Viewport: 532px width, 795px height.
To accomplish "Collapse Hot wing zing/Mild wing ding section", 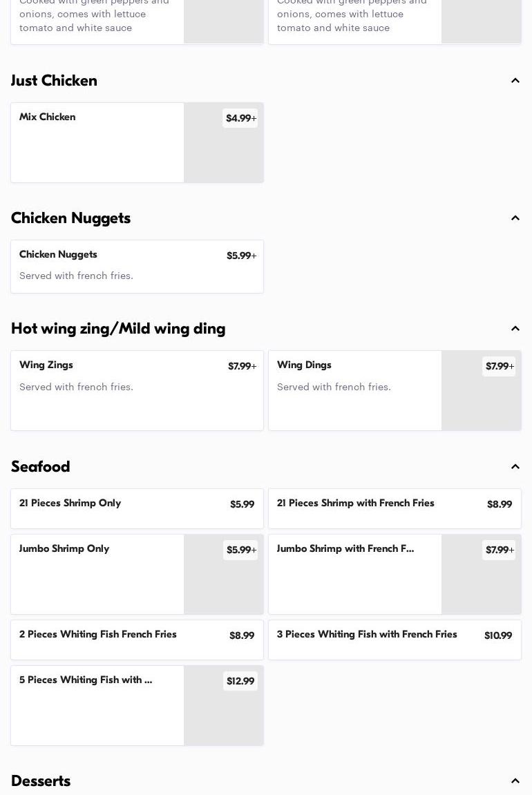I will pyautogui.click(x=515, y=329).
